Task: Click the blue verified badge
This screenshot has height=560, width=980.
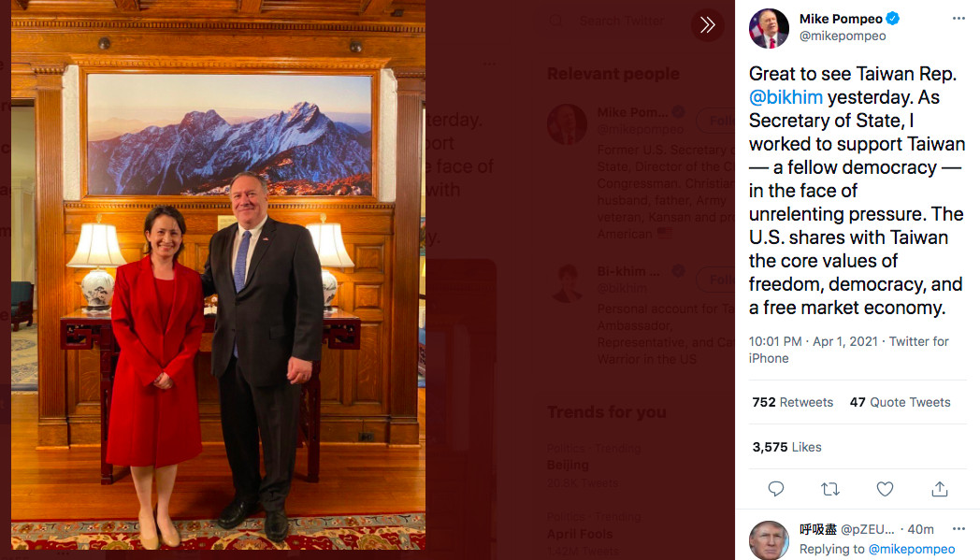Action: point(894,19)
